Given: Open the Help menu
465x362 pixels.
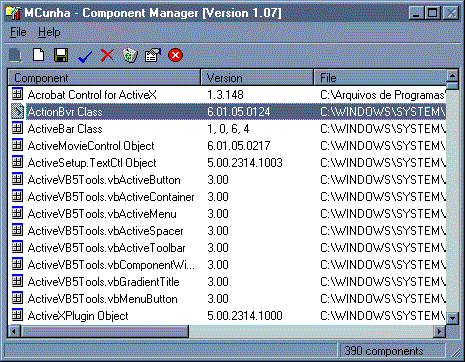Looking at the screenshot, I should point(49,32).
